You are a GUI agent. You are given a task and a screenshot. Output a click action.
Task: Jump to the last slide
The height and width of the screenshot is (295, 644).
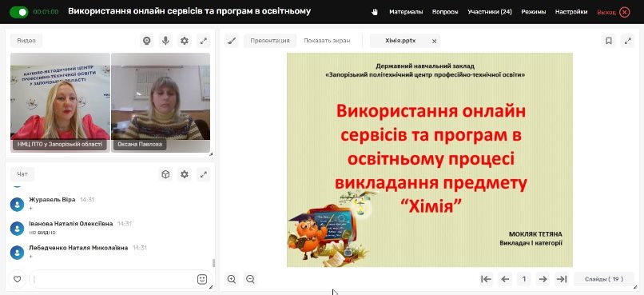pyautogui.click(x=562, y=279)
